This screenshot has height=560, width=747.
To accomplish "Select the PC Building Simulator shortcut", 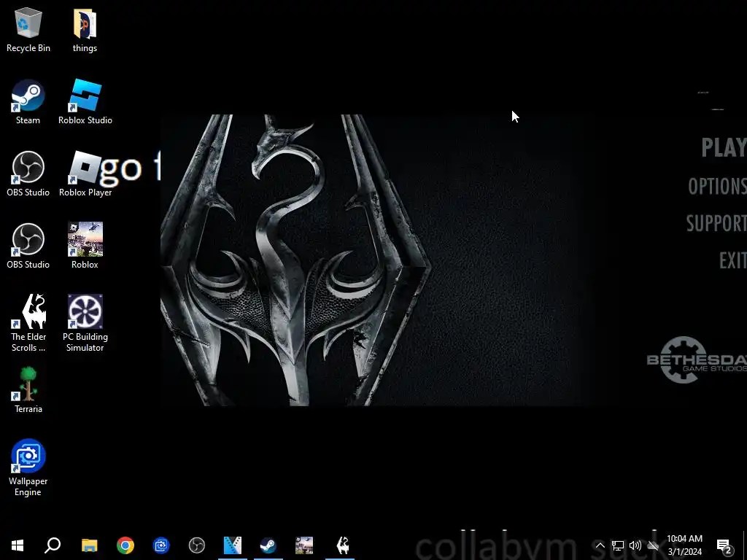I will tap(85, 323).
